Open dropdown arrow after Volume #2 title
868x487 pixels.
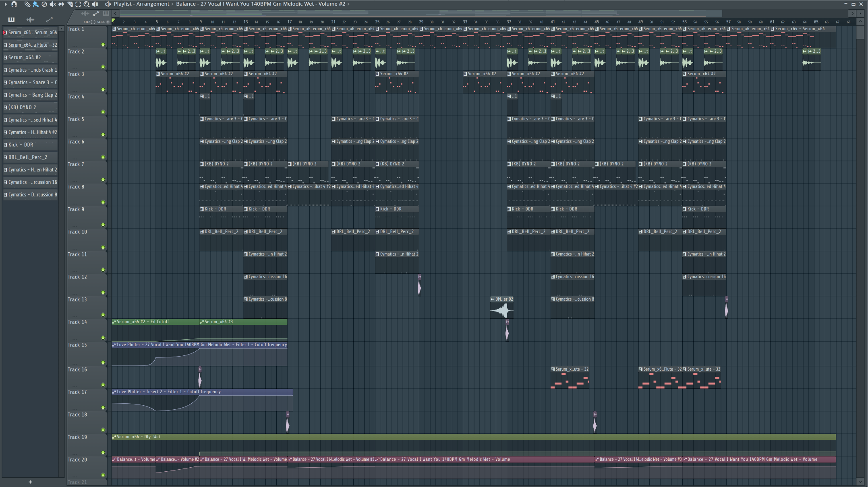pos(348,4)
